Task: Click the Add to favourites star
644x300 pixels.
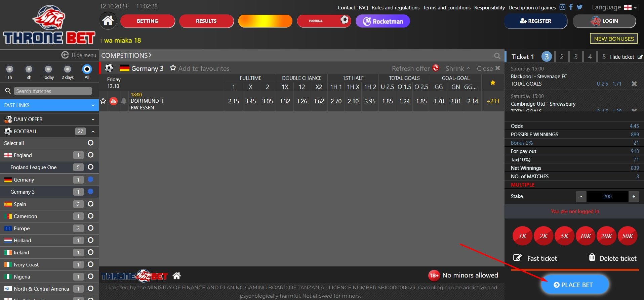Action: point(173,68)
